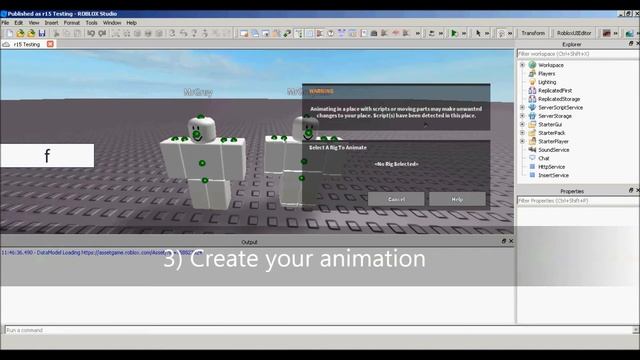Click the InsertService icon in Explorer
This screenshot has height=360, width=640.
[532, 175]
